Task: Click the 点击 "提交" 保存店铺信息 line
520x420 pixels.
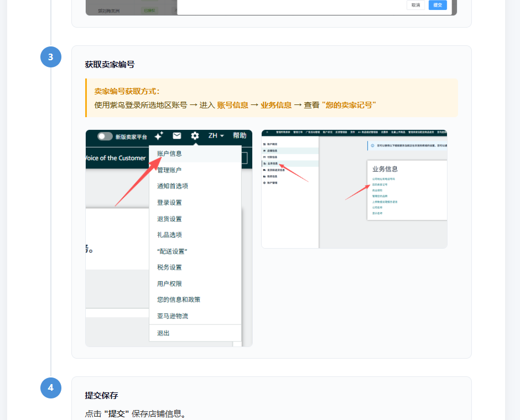Action: pos(136,414)
